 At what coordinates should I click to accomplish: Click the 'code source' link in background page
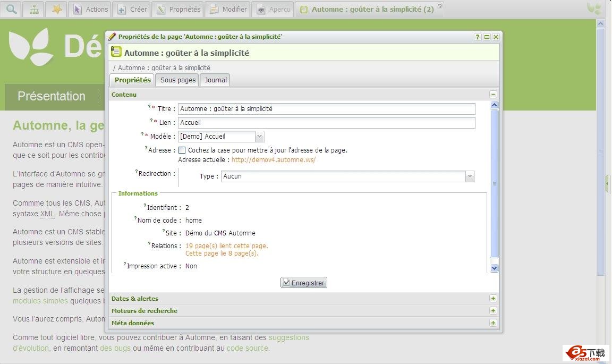[248, 348]
